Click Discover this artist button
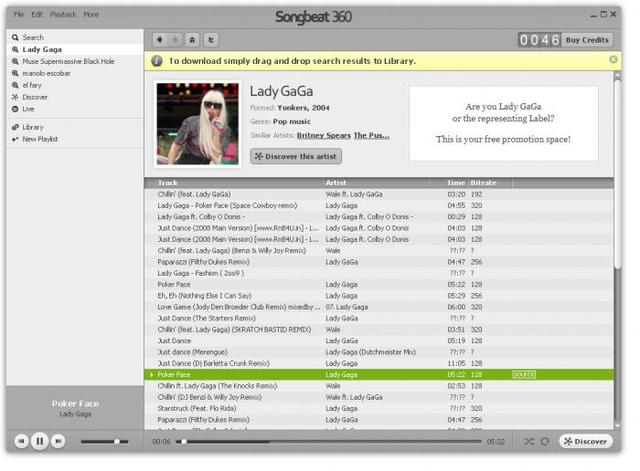 click(296, 156)
